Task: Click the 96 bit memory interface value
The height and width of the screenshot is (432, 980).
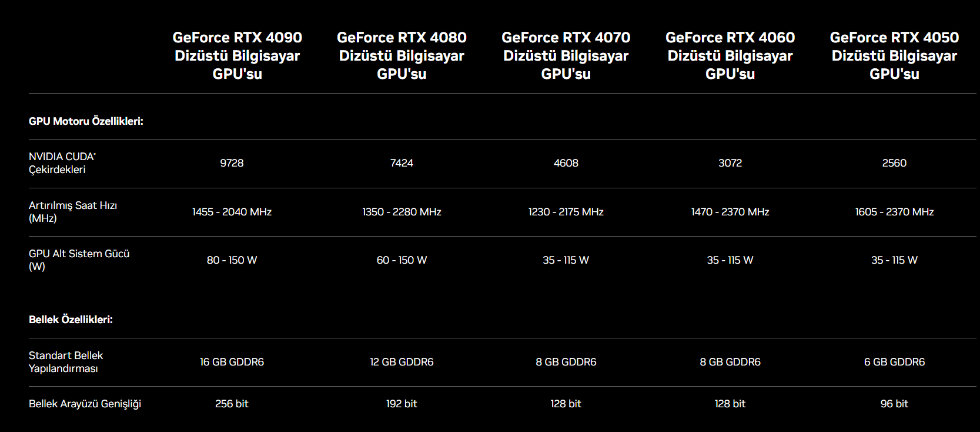Action: coord(894,404)
